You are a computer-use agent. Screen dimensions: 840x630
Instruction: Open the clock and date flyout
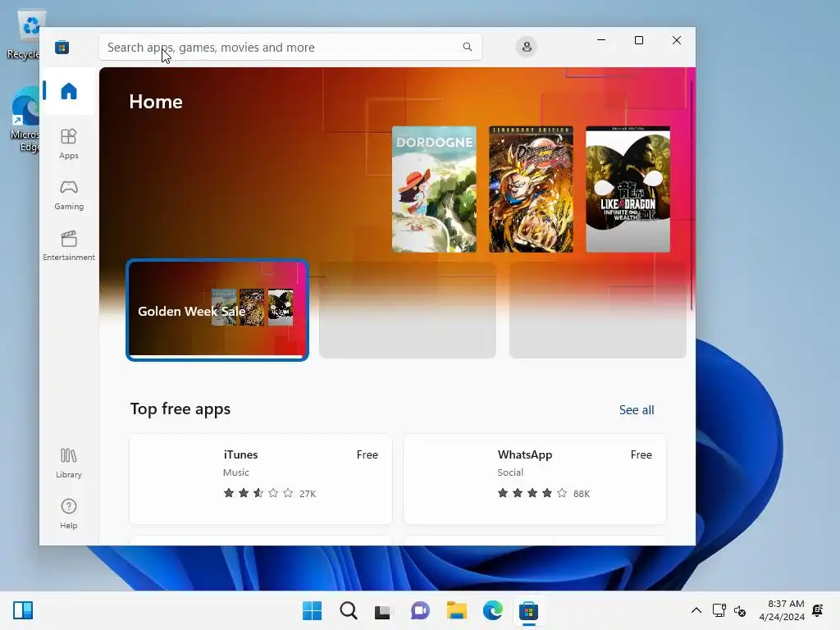tap(782, 610)
